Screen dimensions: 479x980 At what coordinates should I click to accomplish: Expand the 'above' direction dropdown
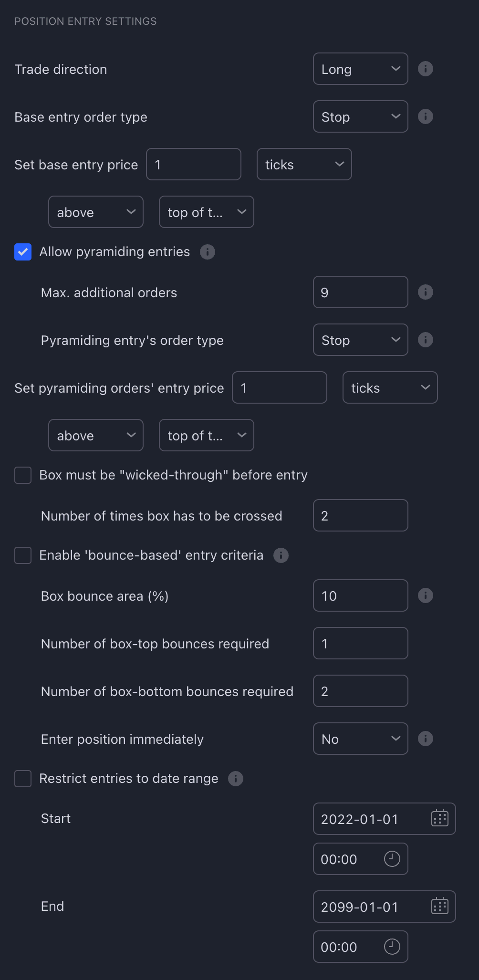coord(95,212)
